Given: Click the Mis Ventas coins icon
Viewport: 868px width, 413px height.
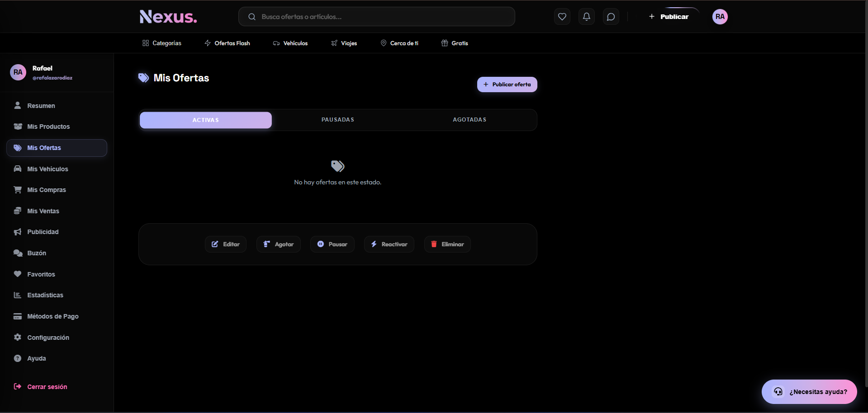Looking at the screenshot, I should click(x=18, y=211).
